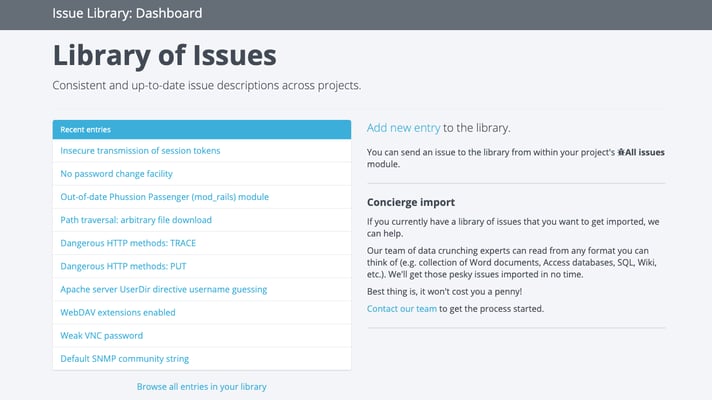Open the Issue Library: Dashboard header title
Image resolution: width=712 pixels, height=400 pixels.
127,13
